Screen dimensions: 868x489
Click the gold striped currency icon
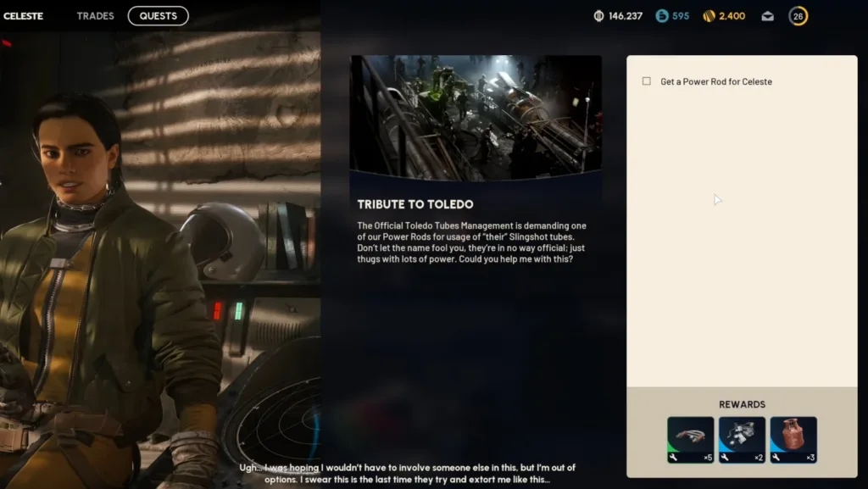[709, 16]
